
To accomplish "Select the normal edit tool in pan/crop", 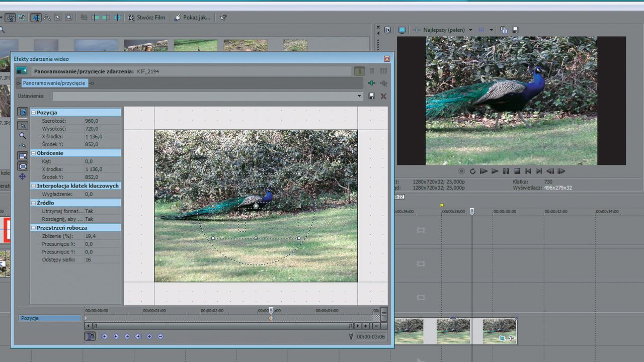I will [23, 125].
